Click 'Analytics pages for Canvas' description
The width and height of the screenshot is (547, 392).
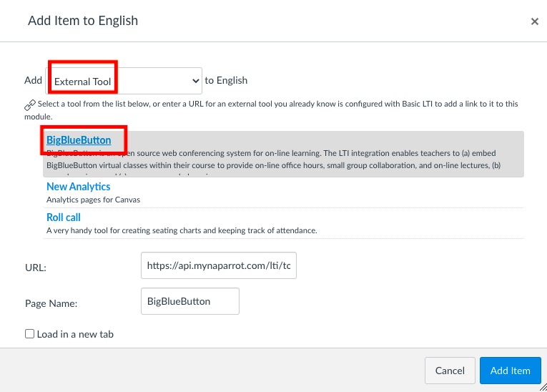tap(93, 200)
